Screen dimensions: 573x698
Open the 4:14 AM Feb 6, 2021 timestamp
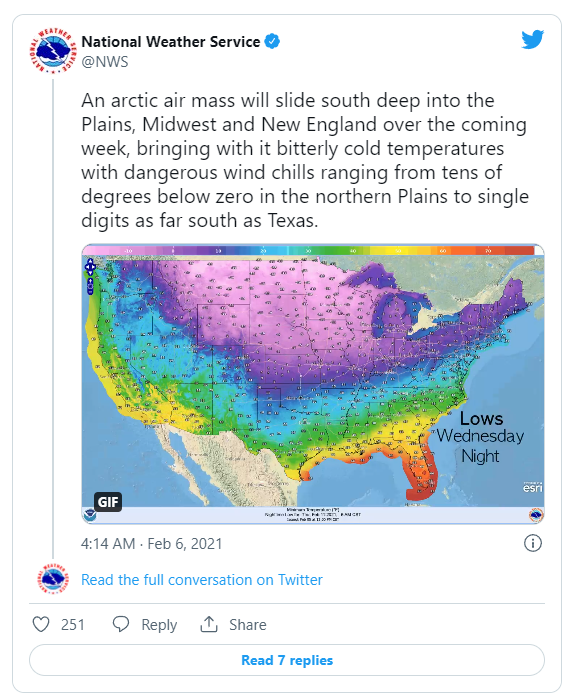click(151, 544)
